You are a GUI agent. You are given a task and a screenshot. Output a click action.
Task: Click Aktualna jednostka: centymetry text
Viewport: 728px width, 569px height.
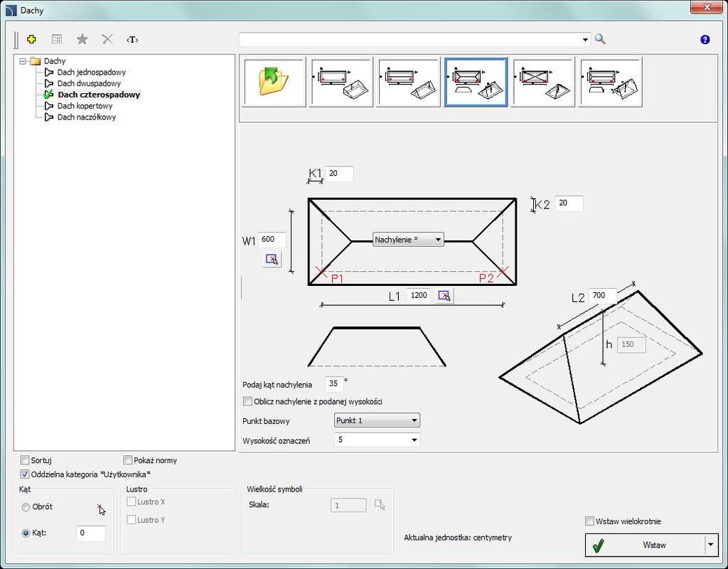tap(458, 538)
